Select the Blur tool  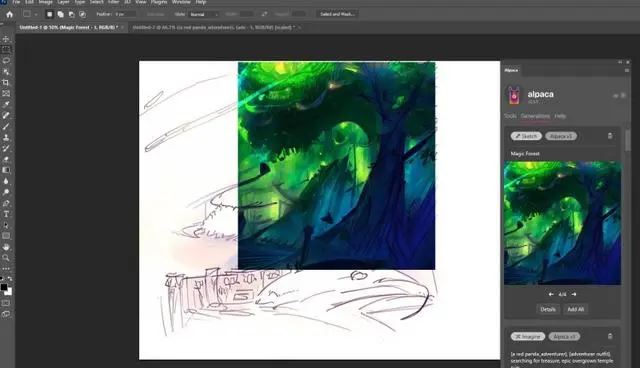pyautogui.click(x=6, y=181)
